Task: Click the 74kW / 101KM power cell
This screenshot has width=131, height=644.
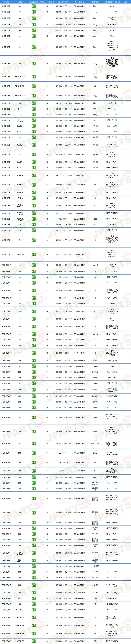Action: [x=80, y=353]
